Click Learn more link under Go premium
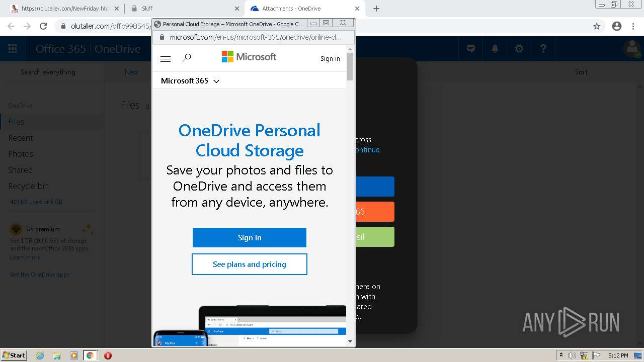The height and width of the screenshot is (362, 644). coord(25,257)
